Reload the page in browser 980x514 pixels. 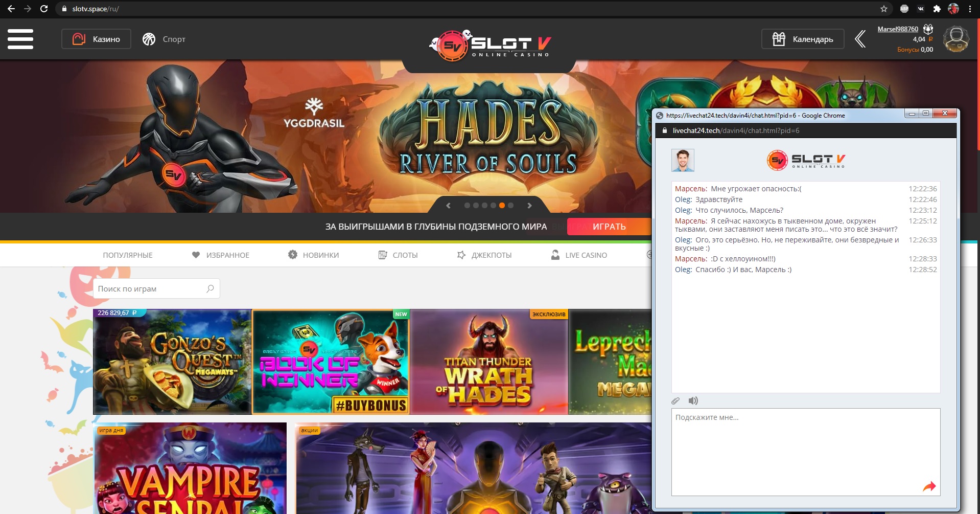44,9
